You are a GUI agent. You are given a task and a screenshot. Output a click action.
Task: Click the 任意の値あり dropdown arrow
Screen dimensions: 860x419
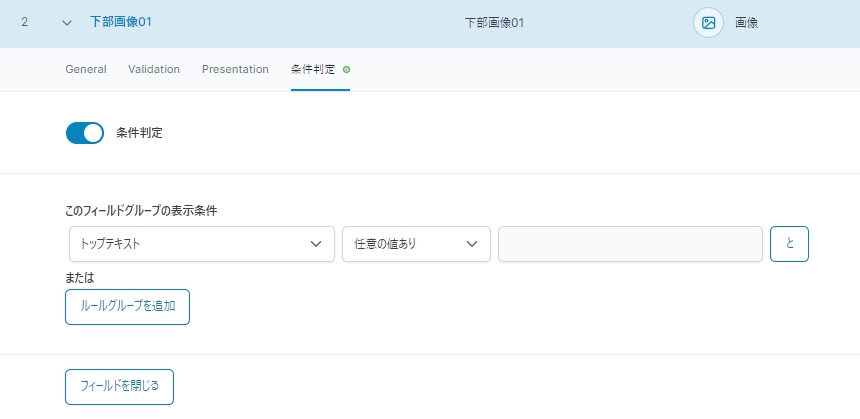click(x=472, y=244)
